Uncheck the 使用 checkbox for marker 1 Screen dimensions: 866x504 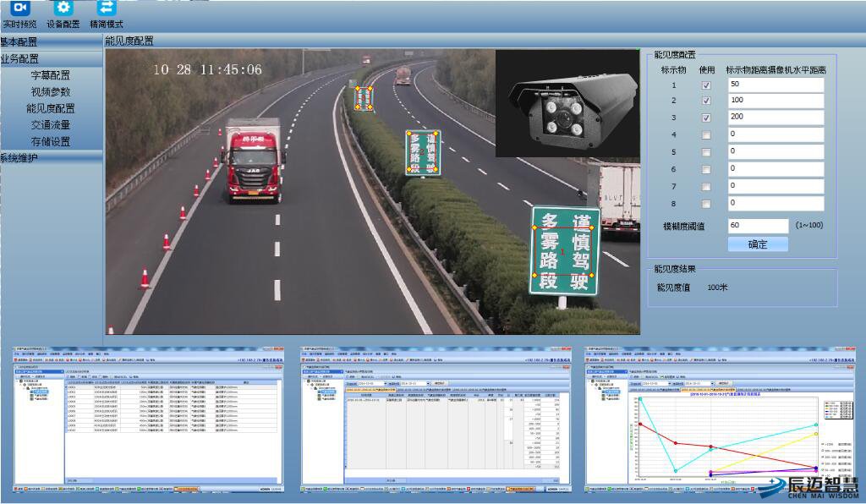(706, 85)
